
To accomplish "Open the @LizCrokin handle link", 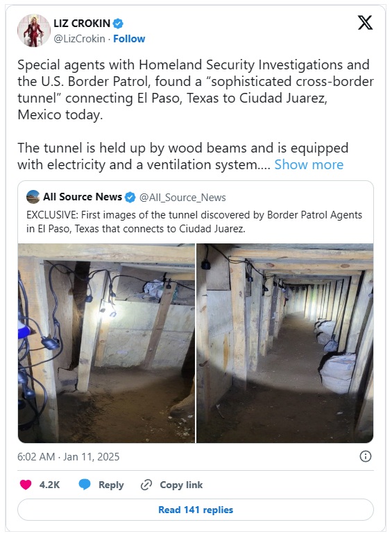I will tap(79, 39).
